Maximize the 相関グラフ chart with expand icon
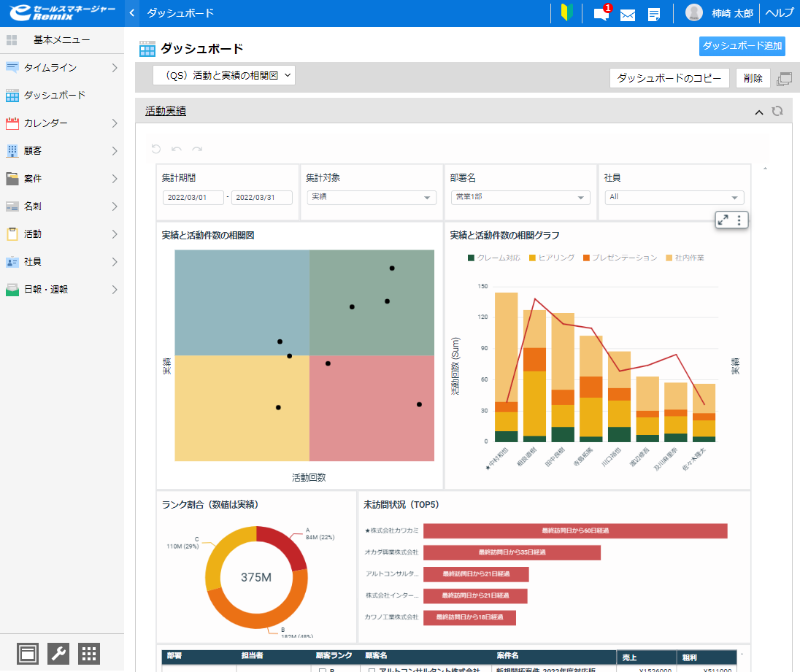Image resolution: width=800 pixels, height=672 pixels. [723, 220]
